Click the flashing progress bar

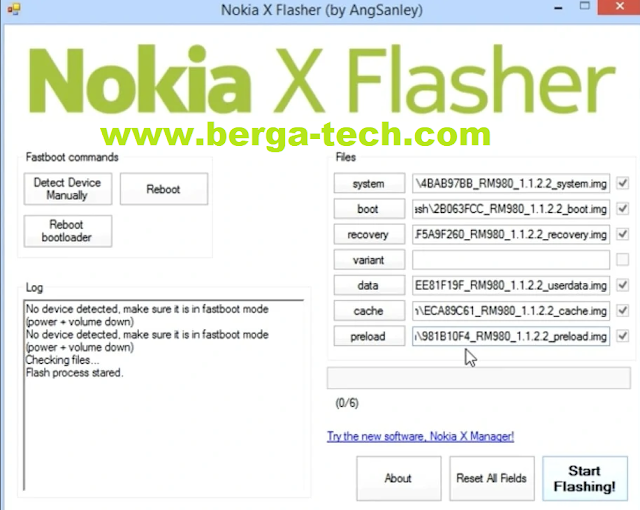click(479, 378)
